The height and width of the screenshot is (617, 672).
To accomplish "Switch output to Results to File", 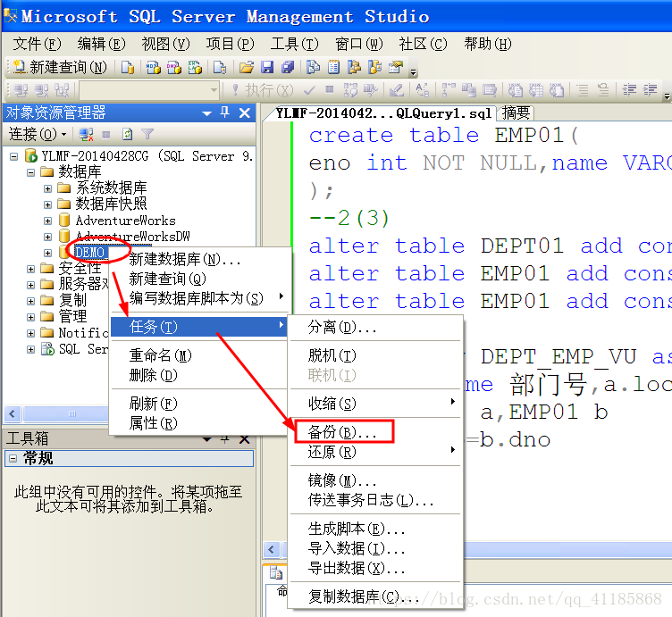I will (x=557, y=90).
